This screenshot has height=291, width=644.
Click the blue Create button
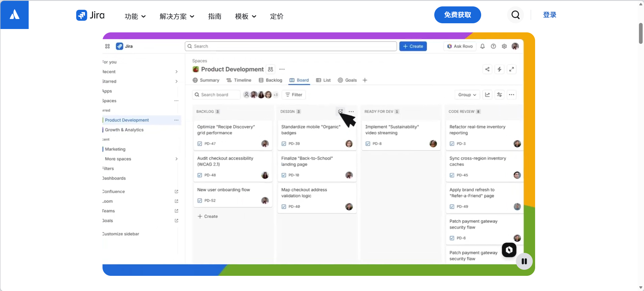point(413,46)
